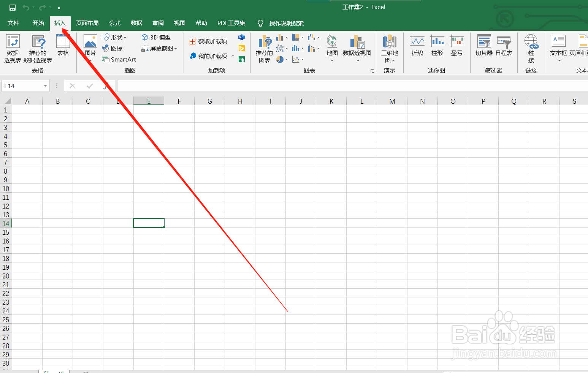Insert a statistic histogram chart
This screenshot has height=373, width=588.
click(296, 48)
